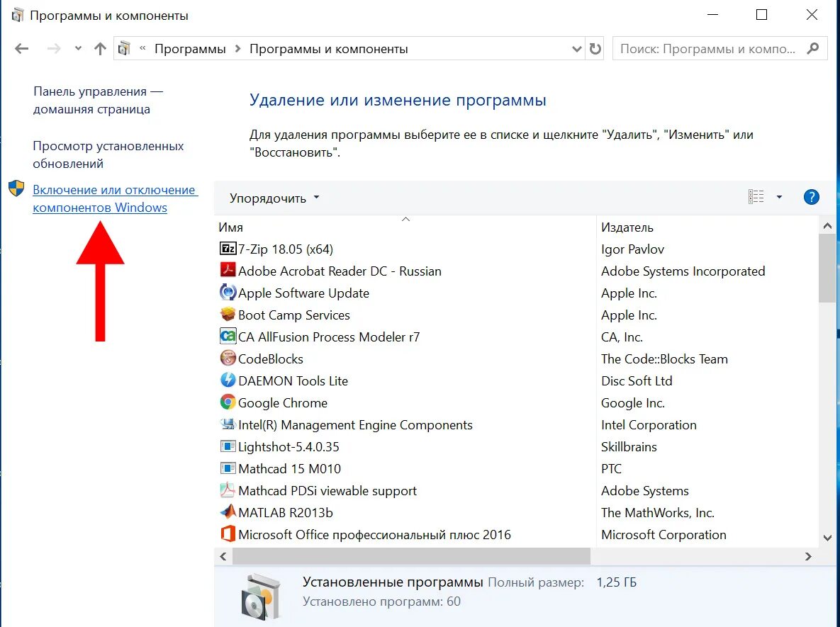The width and height of the screenshot is (840, 627).
Task: Click the 7-Zip 18.05 program icon
Action: coord(228,249)
